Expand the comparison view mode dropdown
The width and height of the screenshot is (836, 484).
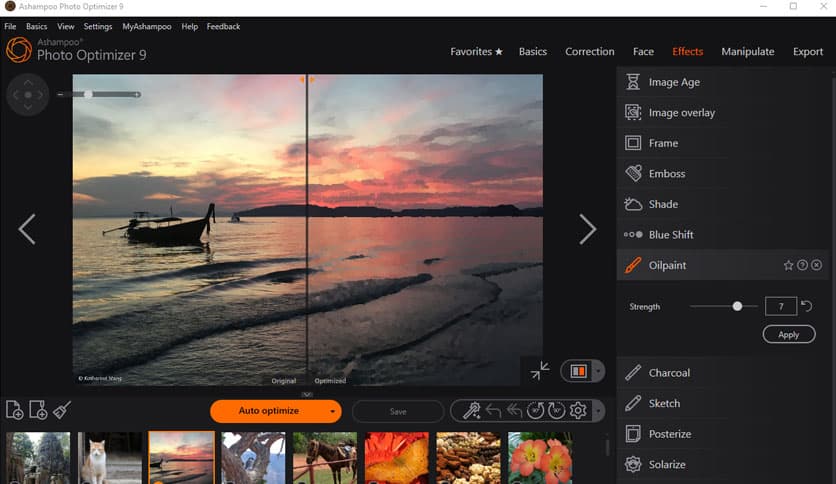(x=599, y=371)
